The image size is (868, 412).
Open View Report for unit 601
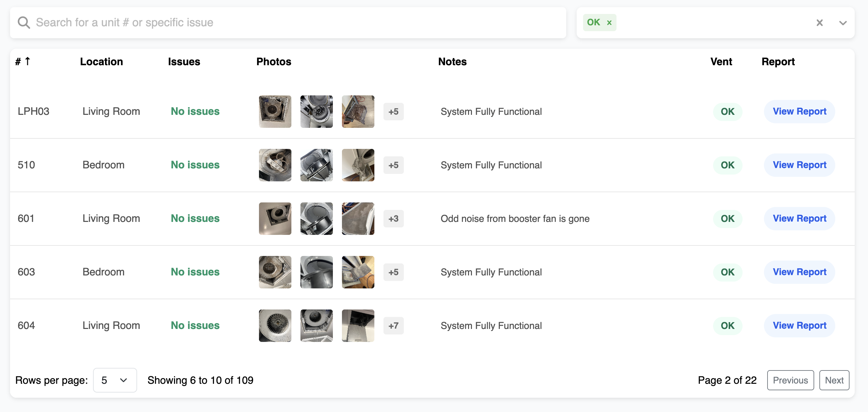[799, 218]
